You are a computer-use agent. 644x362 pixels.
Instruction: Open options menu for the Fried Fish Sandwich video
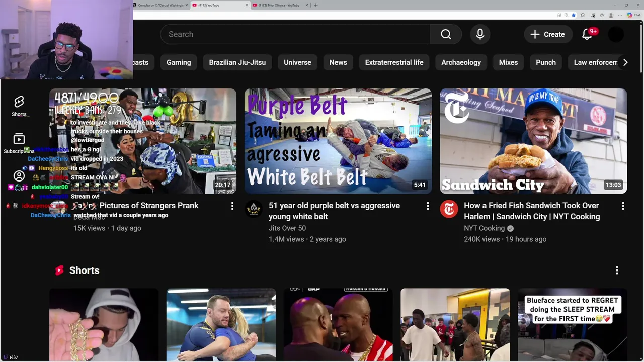pyautogui.click(x=623, y=206)
